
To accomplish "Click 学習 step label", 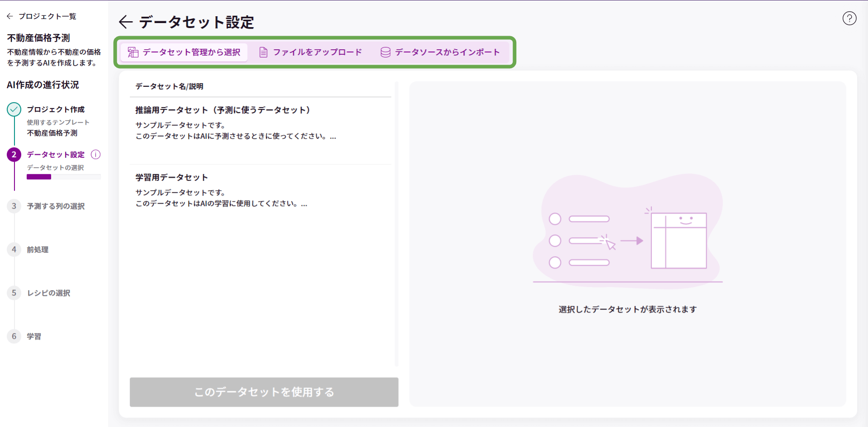I will 34,336.
